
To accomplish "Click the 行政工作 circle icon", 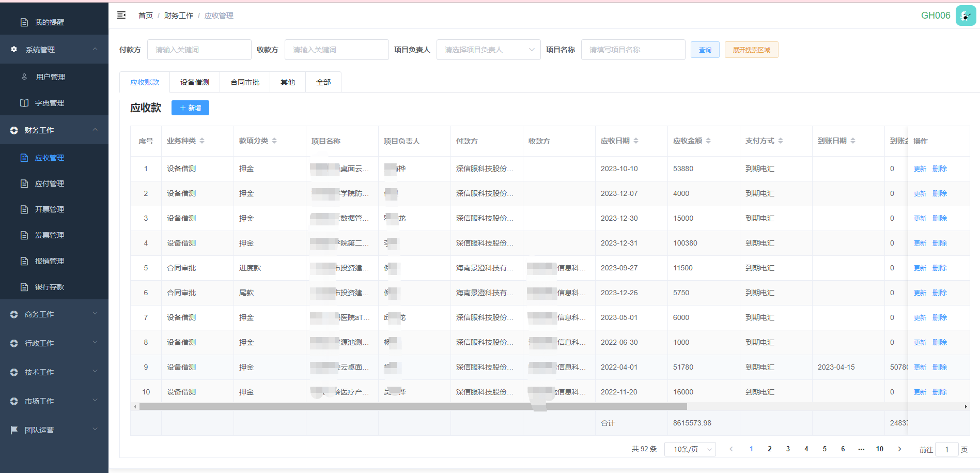I will click(x=14, y=343).
